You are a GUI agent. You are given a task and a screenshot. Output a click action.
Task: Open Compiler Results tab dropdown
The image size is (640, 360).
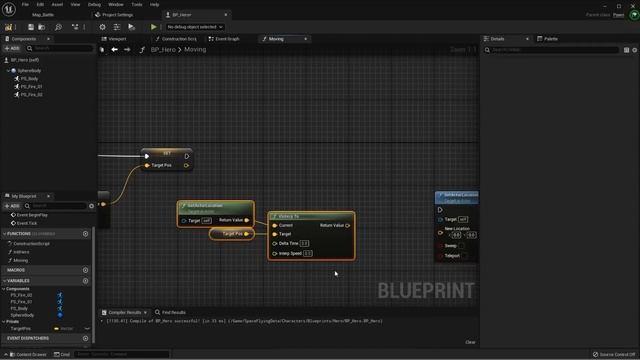145,313
